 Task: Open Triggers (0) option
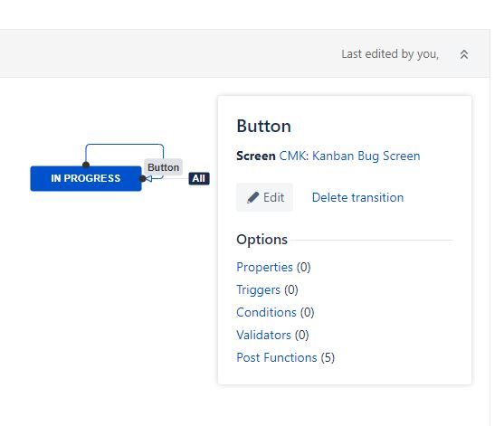[x=267, y=289]
